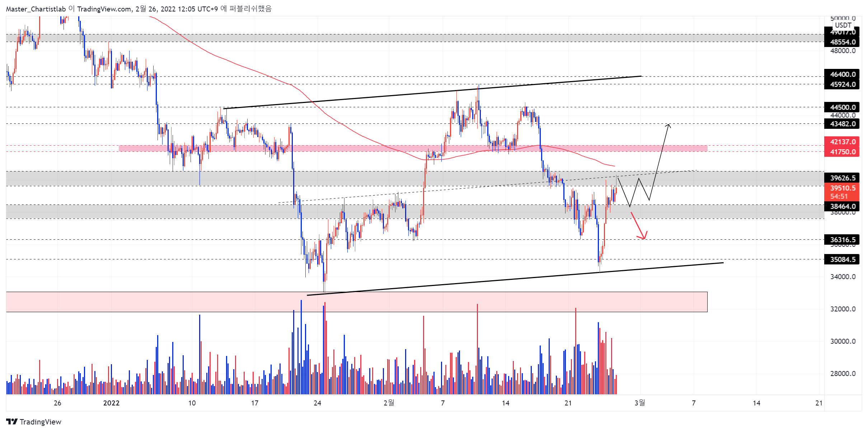The height and width of the screenshot is (432, 868).
Task: Select the pink horizontal resistance zone
Action: tap(413, 148)
